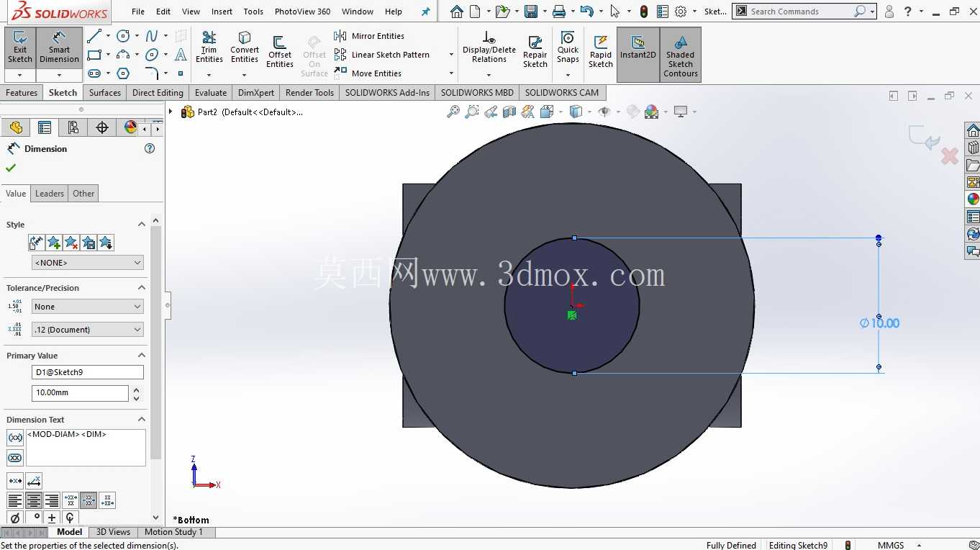
Task: Click Mirror Entities
Action: point(369,36)
